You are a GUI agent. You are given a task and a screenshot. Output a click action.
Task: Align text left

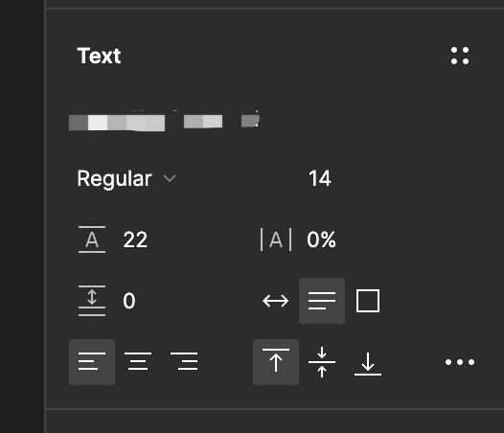tap(92, 362)
